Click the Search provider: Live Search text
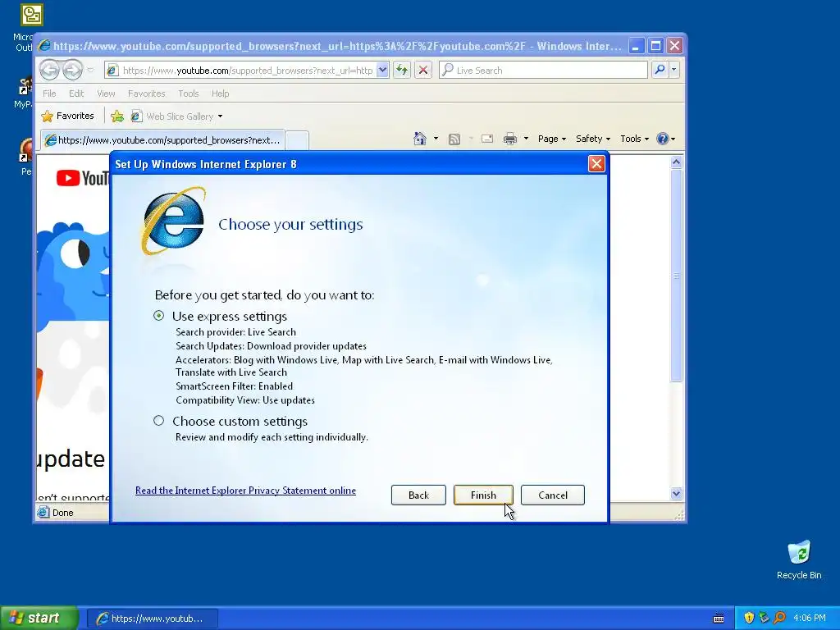The width and height of the screenshot is (840, 630). (x=235, y=332)
